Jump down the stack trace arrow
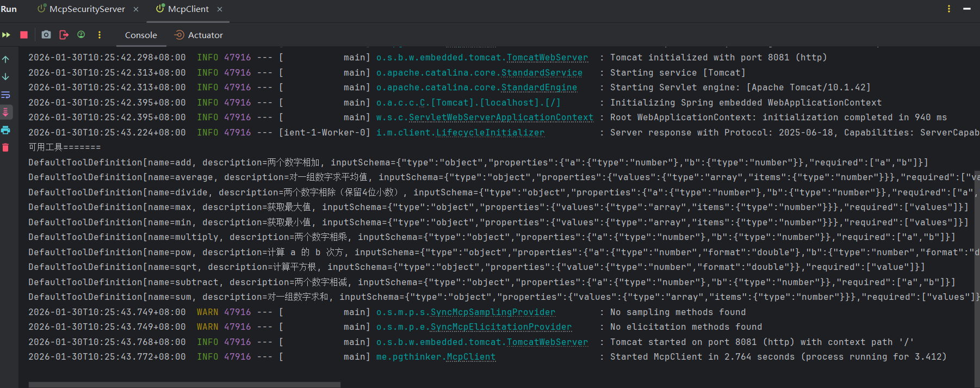Screen dimensions: 980x388 coord(5,77)
